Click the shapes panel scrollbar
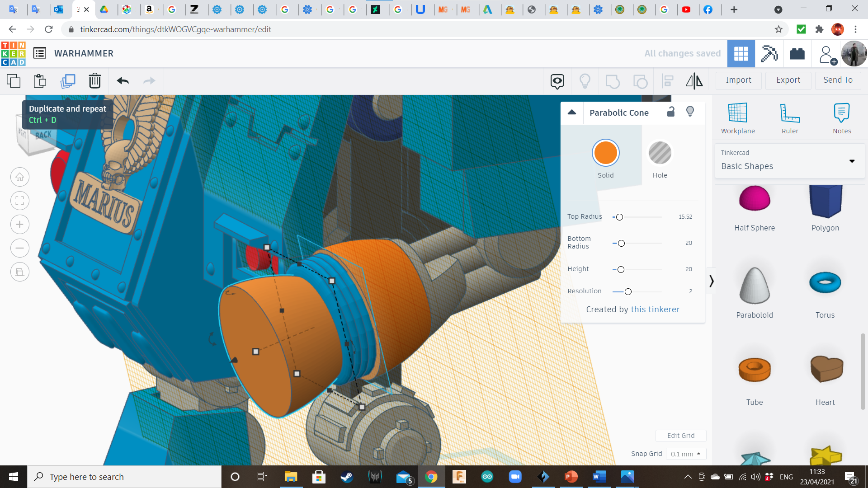 [863, 371]
